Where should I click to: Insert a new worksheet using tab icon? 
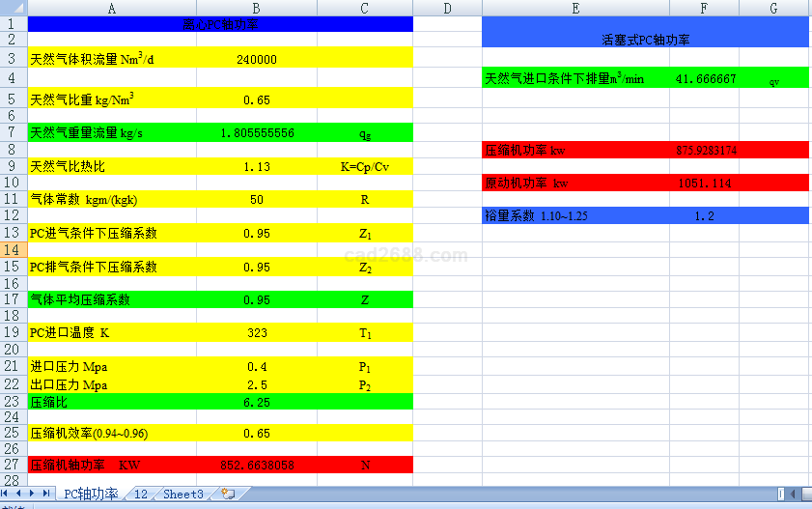pos(227,494)
